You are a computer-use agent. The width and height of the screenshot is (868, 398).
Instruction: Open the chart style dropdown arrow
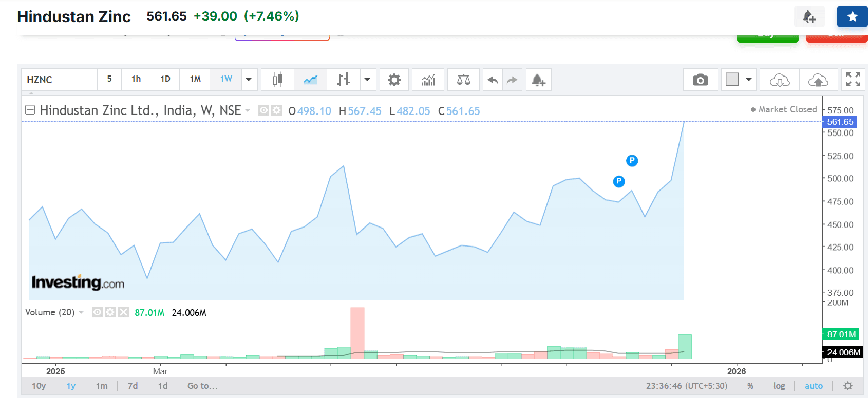pyautogui.click(x=367, y=80)
